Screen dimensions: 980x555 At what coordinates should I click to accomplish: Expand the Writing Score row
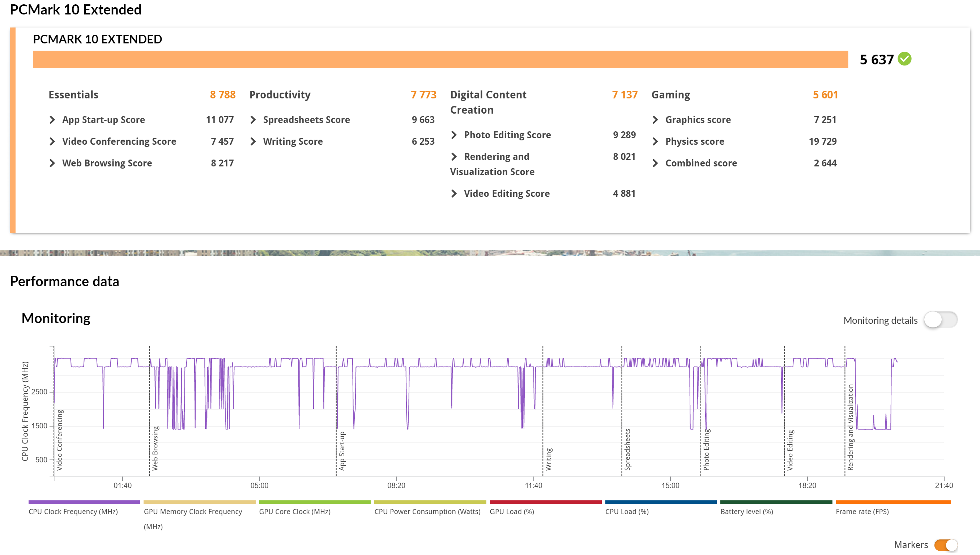[x=253, y=141]
